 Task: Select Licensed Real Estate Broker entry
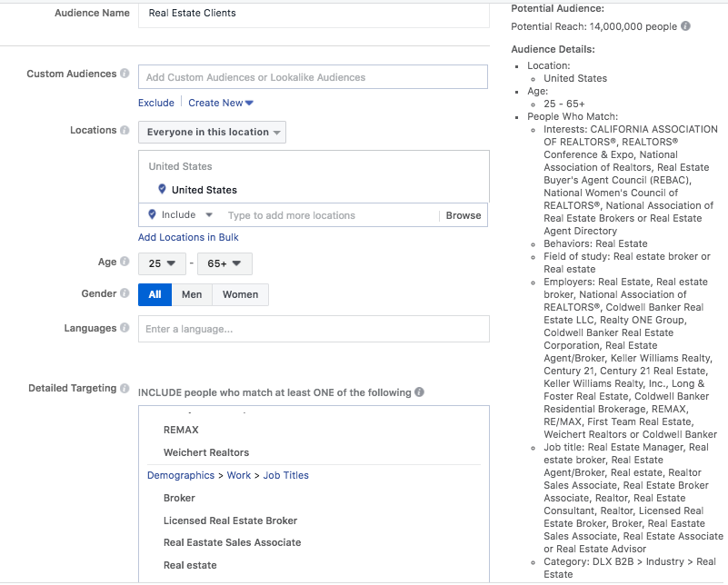tap(230, 521)
